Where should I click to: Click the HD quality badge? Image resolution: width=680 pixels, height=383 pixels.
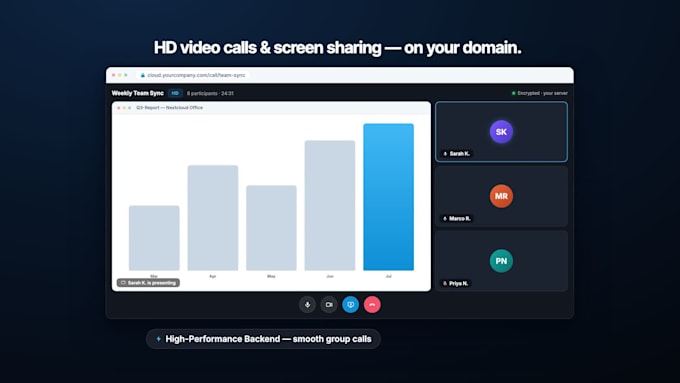[x=175, y=93]
